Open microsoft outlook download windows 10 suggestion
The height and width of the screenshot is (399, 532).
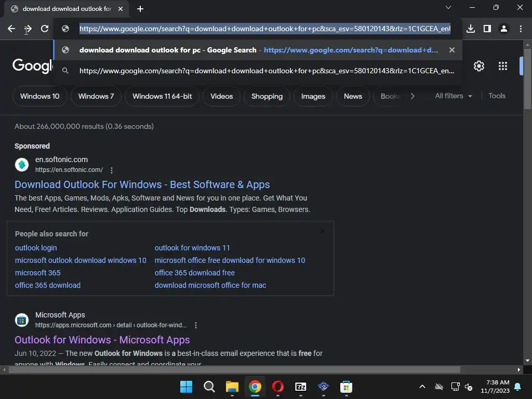tap(81, 260)
